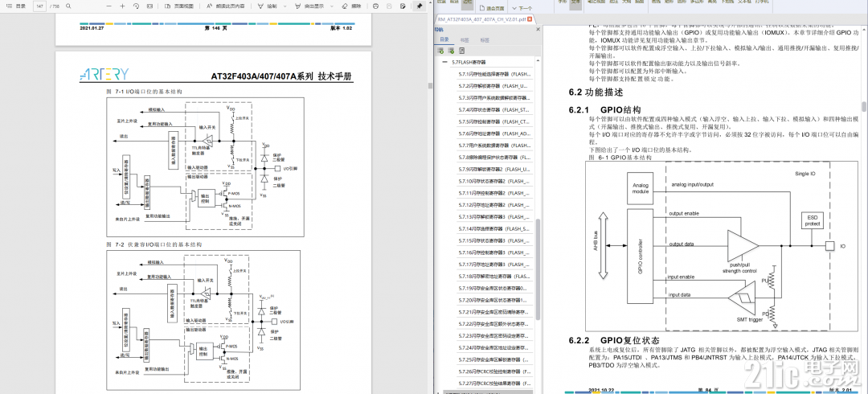The height and width of the screenshot is (394, 868).
Task: Click the expand-all outline icon
Action: coord(440,51)
